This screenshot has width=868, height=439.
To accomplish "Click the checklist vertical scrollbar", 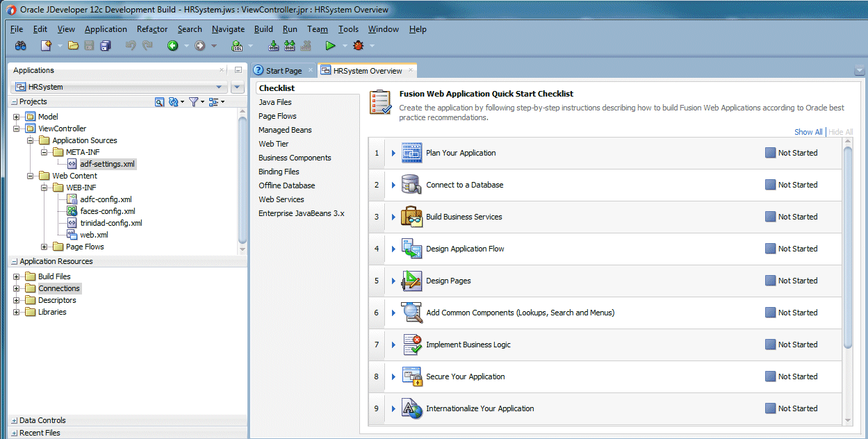I will click(847, 247).
